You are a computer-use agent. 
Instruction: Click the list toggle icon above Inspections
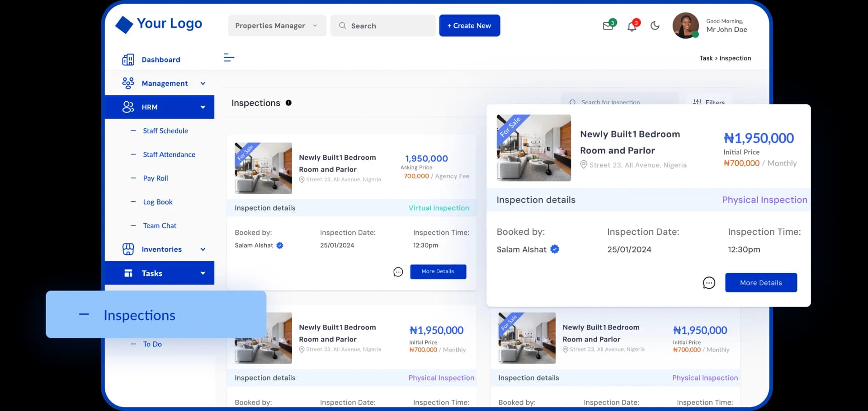(x=229, y=58)
